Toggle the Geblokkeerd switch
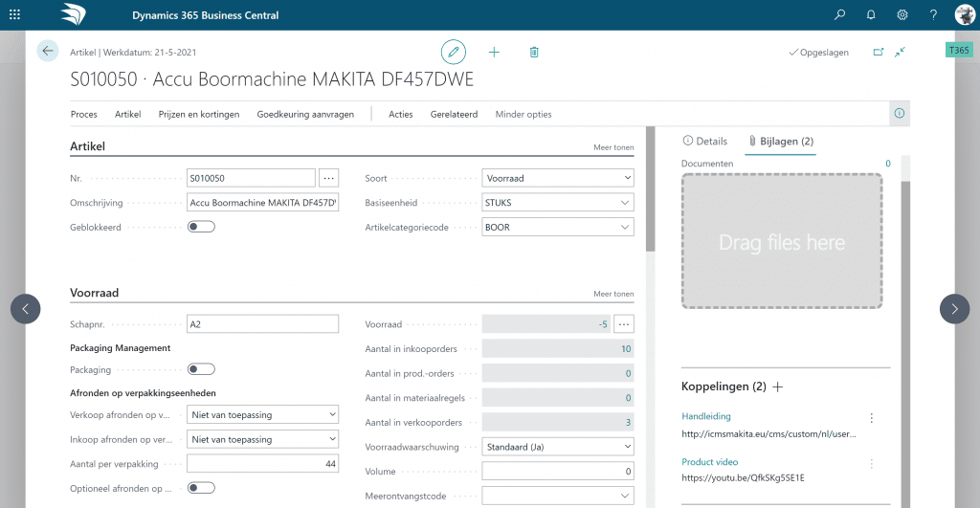The width and height of the screenshot is (980, 508). coord(201,226)
